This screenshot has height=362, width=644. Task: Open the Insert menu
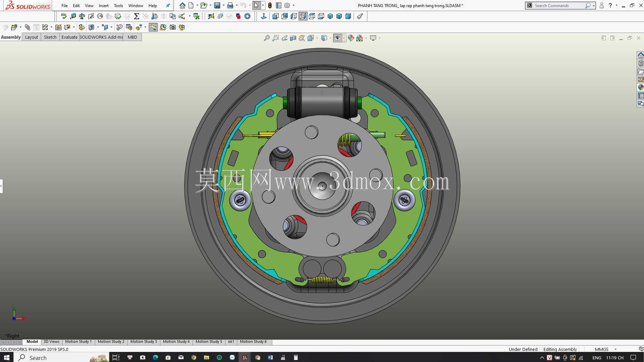coord(104,5)
